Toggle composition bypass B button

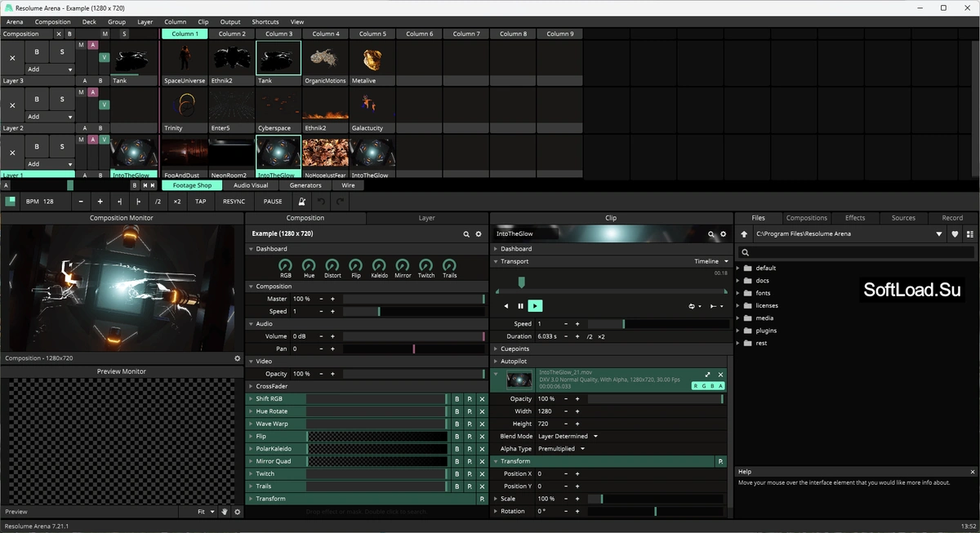(69, 34)
